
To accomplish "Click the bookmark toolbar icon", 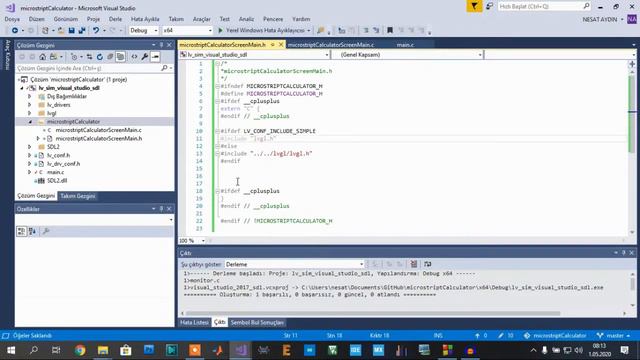I will click(390, 31).
